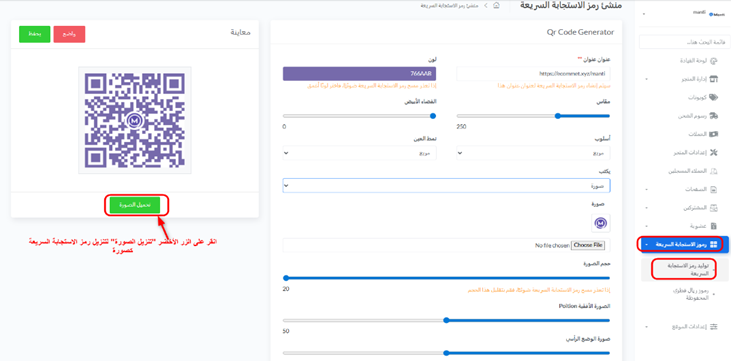Click the shipping charges truck icon
The width and height of the screenshot is (731, 361).
click(x=713, y=116)
